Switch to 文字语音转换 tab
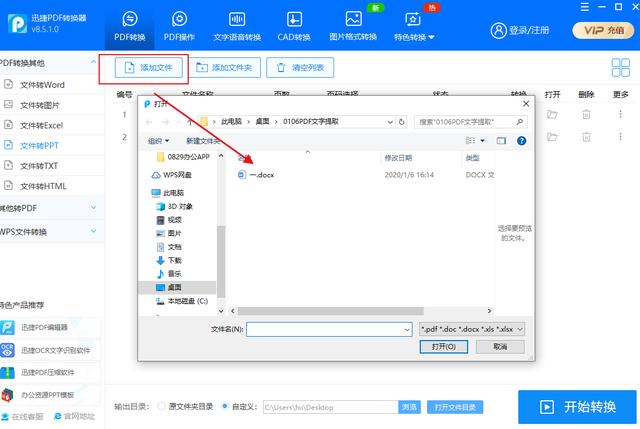Viewport: 640px width, 429px height. point(237,27)
